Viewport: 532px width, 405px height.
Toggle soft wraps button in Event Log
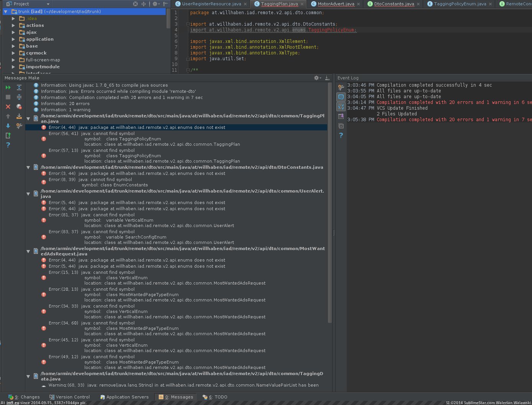(x=341, y=107)
